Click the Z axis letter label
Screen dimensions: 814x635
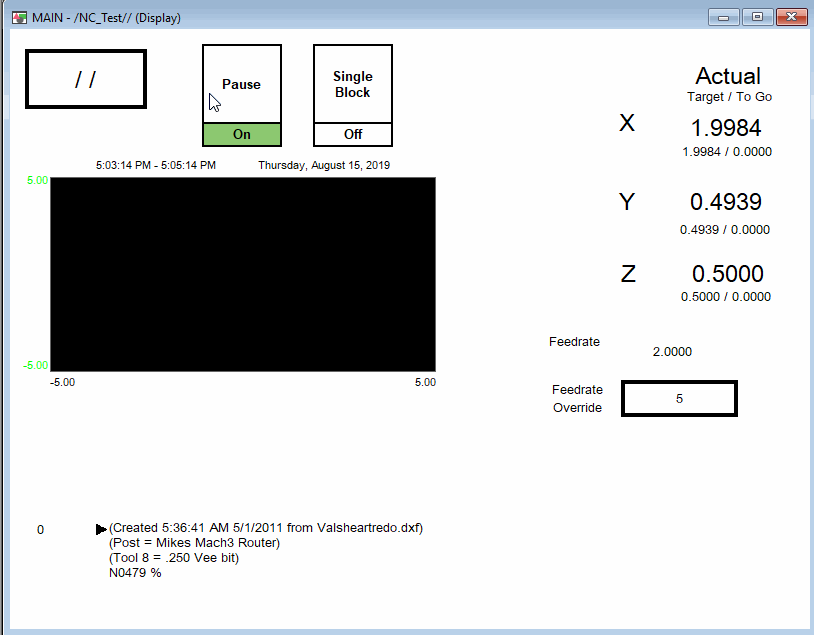(x=628, y=274)
